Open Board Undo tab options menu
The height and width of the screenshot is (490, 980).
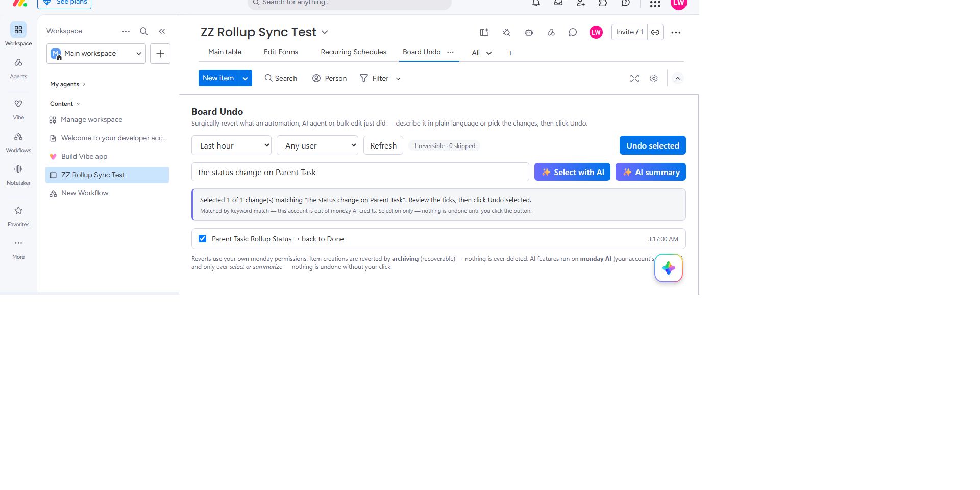pyautogui.click(x=451, y=52)
